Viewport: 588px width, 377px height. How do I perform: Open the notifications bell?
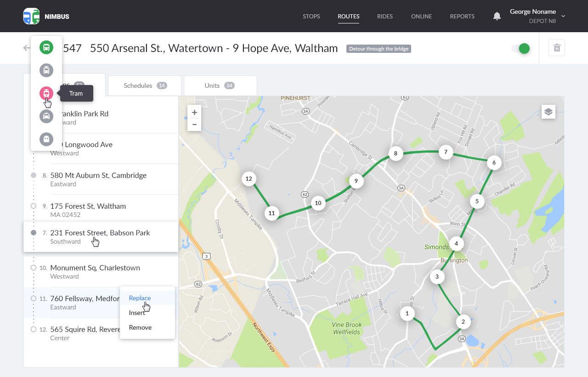pyautogui.click(x=497, y=16)
